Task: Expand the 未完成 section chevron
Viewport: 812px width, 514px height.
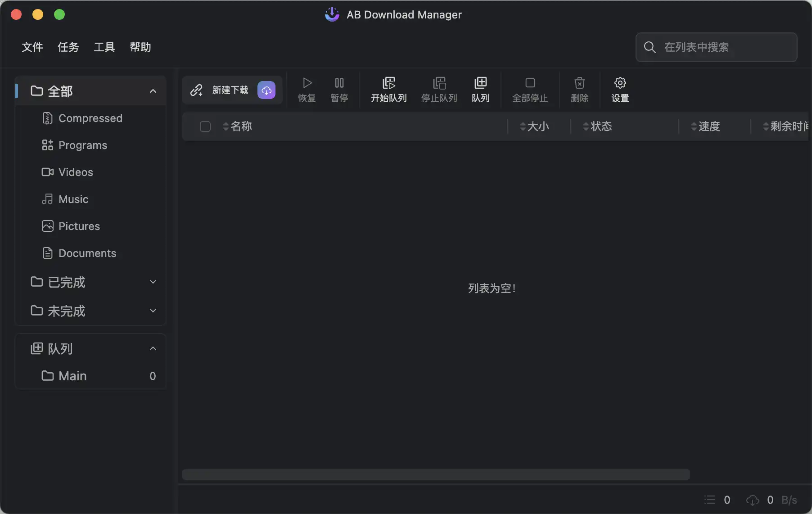Action: pos(153,311)
